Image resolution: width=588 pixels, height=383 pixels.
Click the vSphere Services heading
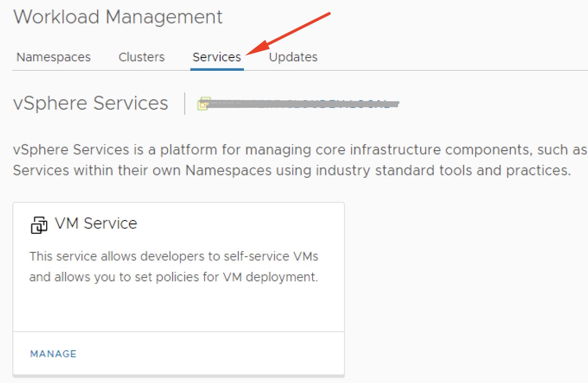click(91, 103)
